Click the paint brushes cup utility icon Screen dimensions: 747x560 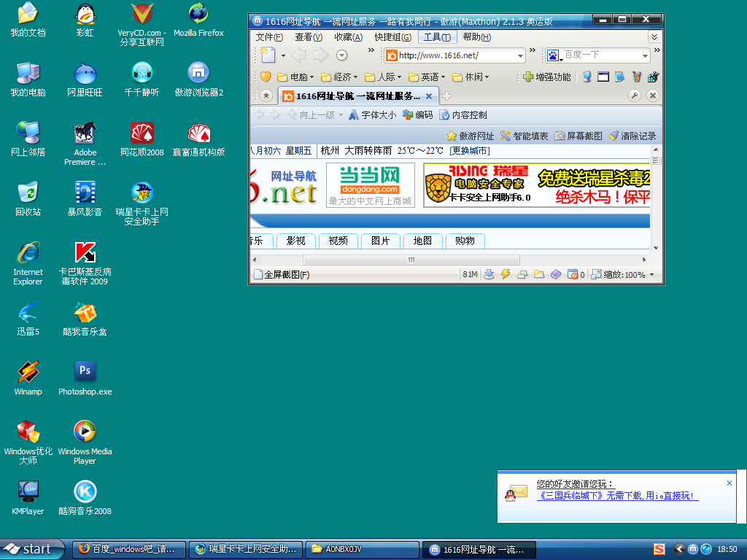636,77
